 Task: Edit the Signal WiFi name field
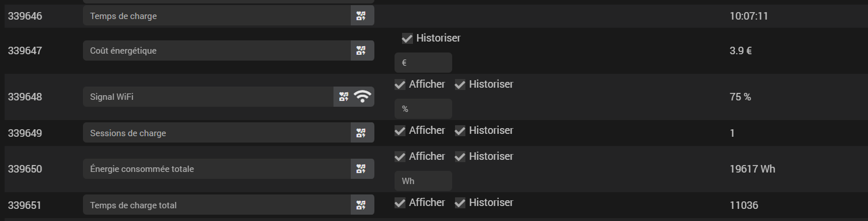point(209,97)
